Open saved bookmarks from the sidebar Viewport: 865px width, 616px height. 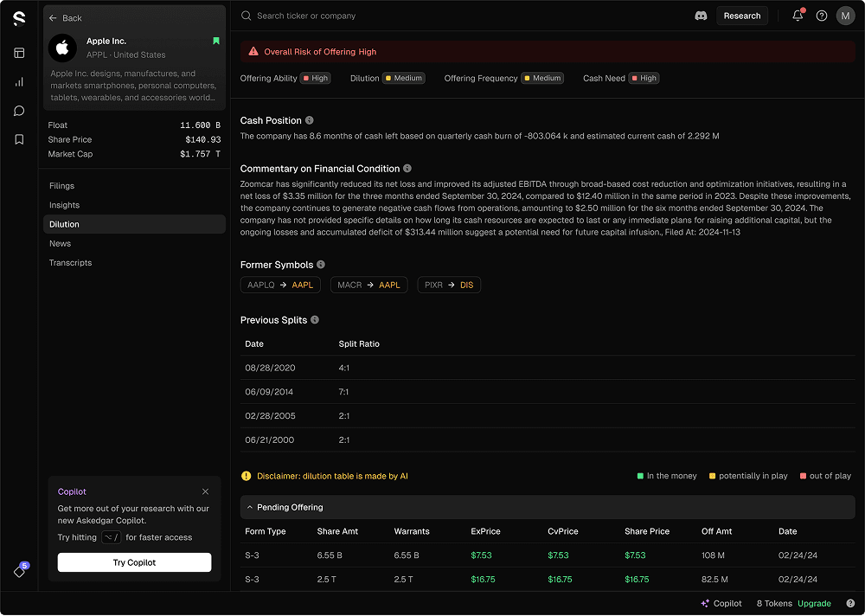[x=19, y=138]
